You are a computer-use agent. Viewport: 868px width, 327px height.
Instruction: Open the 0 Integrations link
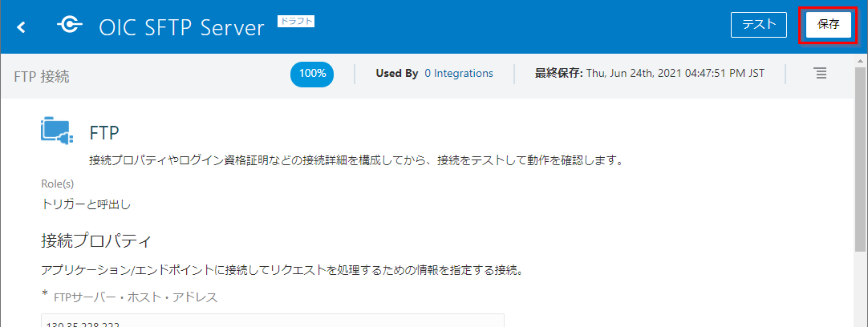pyautogui.click(x=459, y=73)
